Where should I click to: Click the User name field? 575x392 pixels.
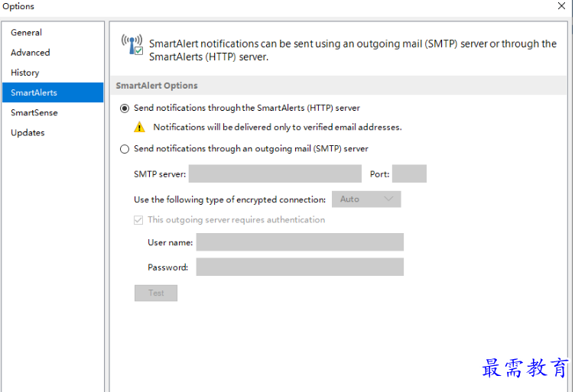[300, 242]
